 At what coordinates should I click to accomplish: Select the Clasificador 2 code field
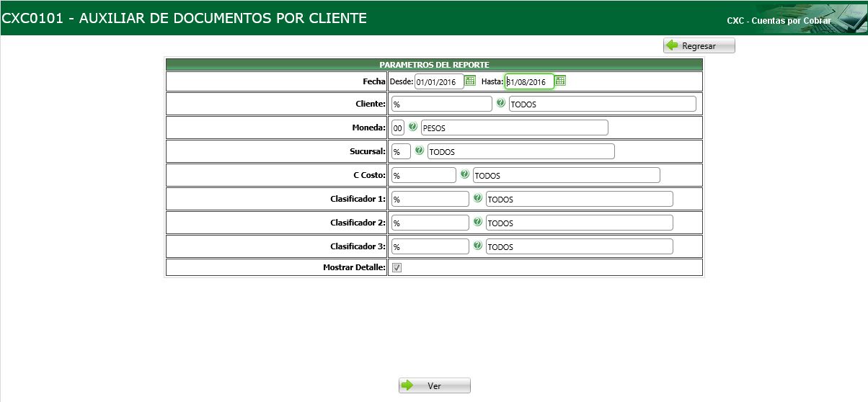[x=430, y=223]
